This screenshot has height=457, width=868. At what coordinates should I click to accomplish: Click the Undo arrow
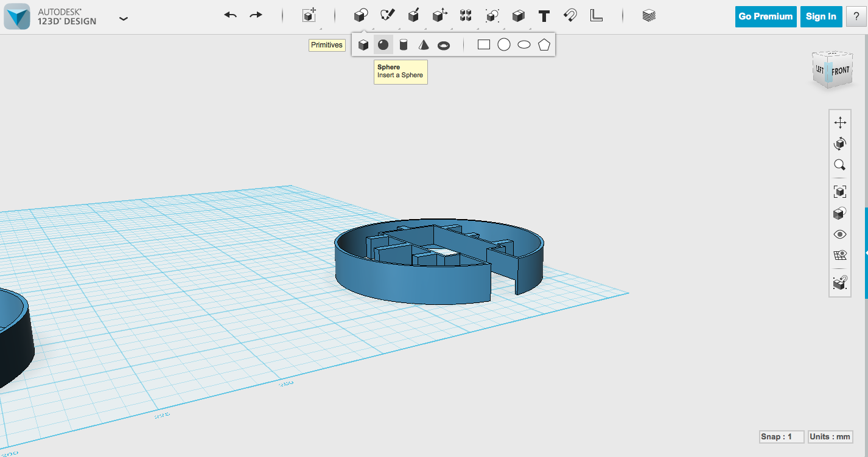click(x=230, y=16)
